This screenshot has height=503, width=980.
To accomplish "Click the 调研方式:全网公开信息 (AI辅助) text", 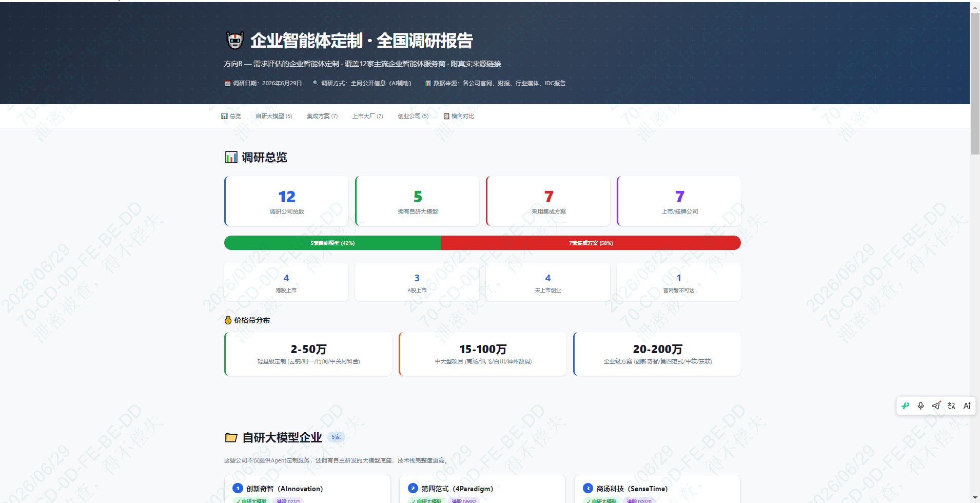I will [366, 83].
